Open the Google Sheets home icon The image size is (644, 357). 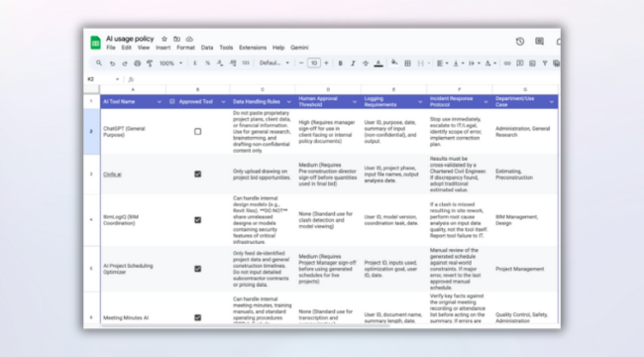[x=95, y=43]
